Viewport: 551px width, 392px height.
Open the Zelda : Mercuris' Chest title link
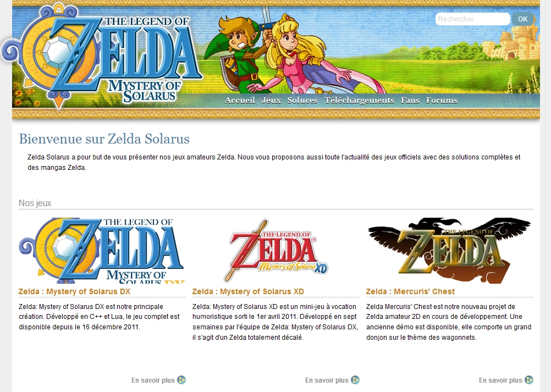click(410, 291)
